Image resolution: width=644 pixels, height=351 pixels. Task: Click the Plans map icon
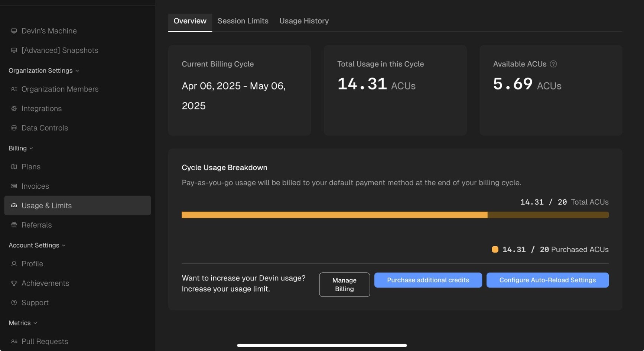coord(14,167)
